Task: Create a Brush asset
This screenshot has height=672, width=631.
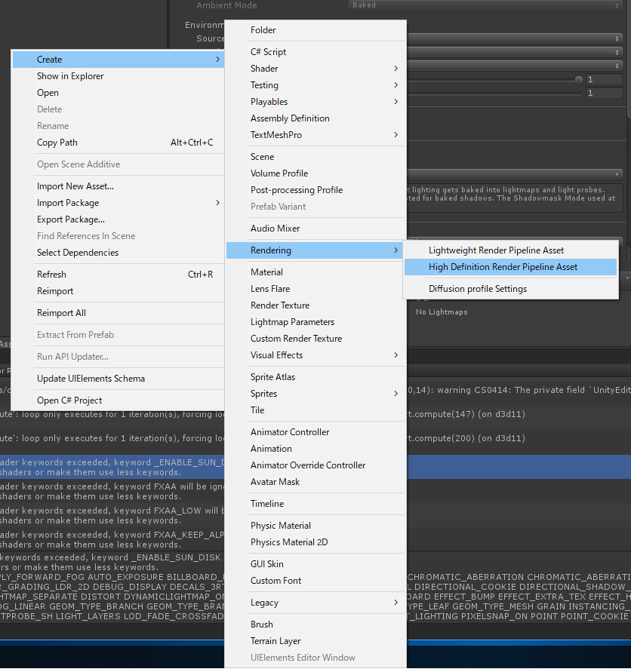Action: click(x=315, y=624)
